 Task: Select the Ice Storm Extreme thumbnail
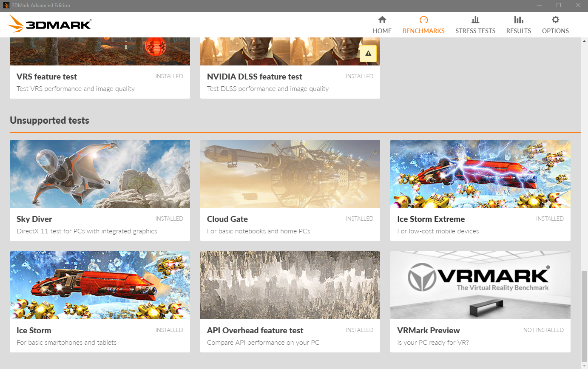(480, 174)
